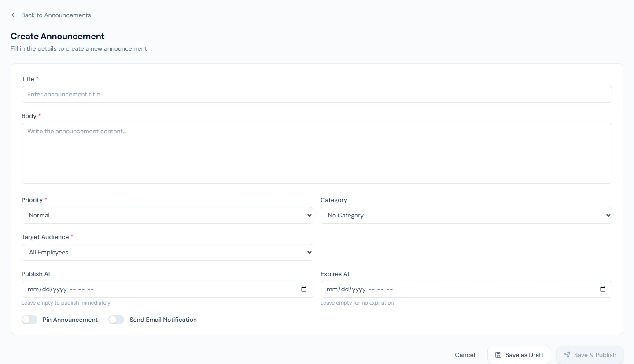Click the 'Fill in the details' subtitle text
This screenshot has width=634, height=364.
tap(79, 48)
